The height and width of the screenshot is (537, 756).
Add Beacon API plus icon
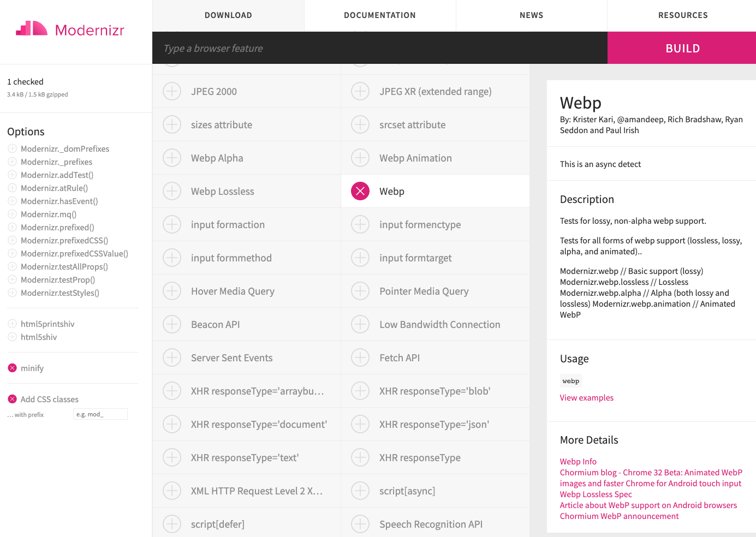coord(172,324)
